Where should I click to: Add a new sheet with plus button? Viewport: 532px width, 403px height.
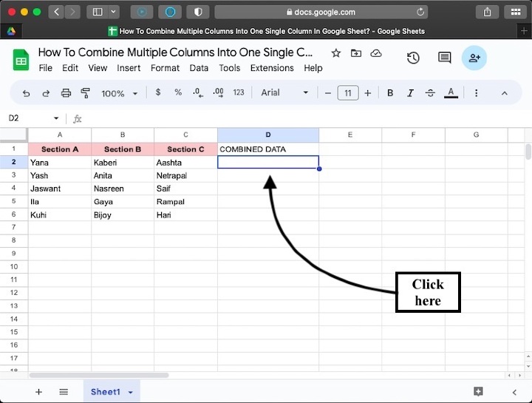coord(38,392)
